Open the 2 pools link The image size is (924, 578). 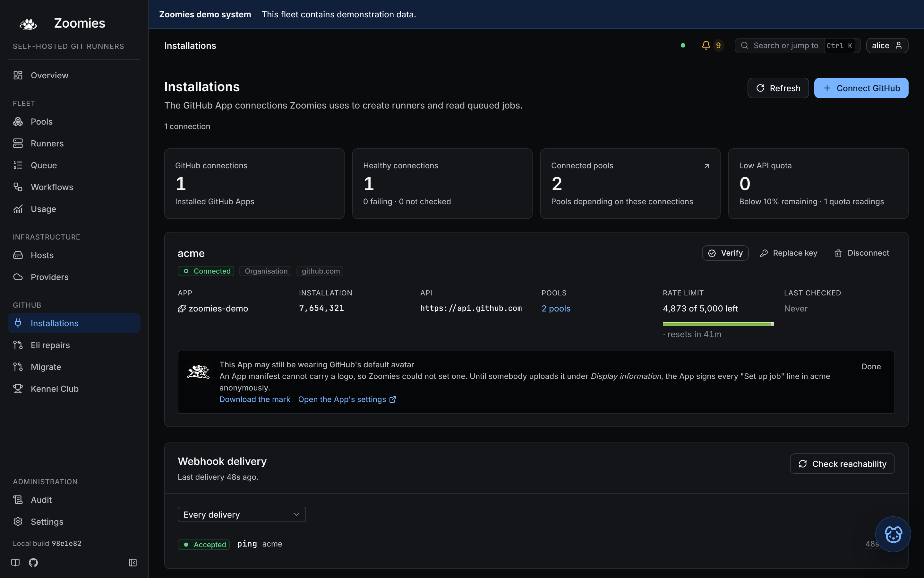coord(556,309)
